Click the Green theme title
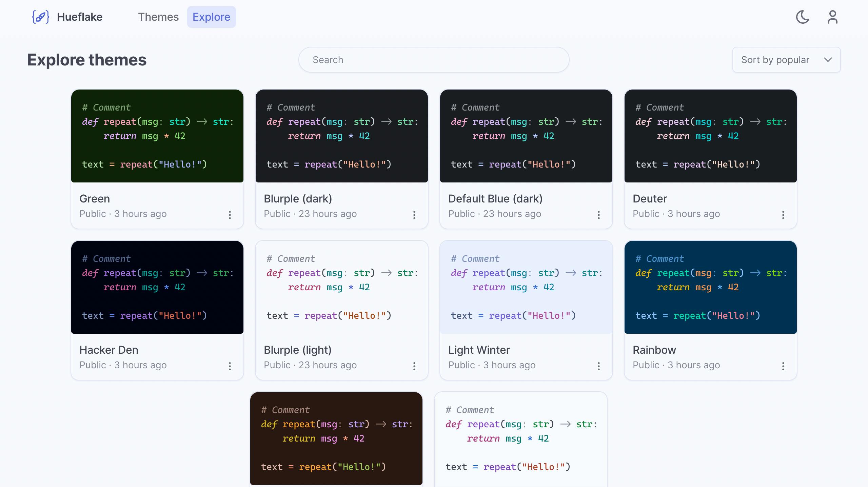868x487 pixels. tap(95, 199)
